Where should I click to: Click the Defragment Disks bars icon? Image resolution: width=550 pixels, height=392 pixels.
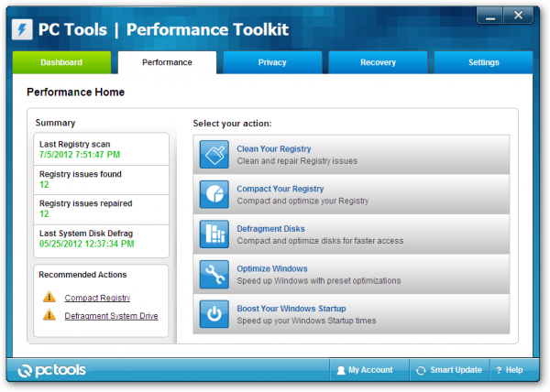click(214, 234)
